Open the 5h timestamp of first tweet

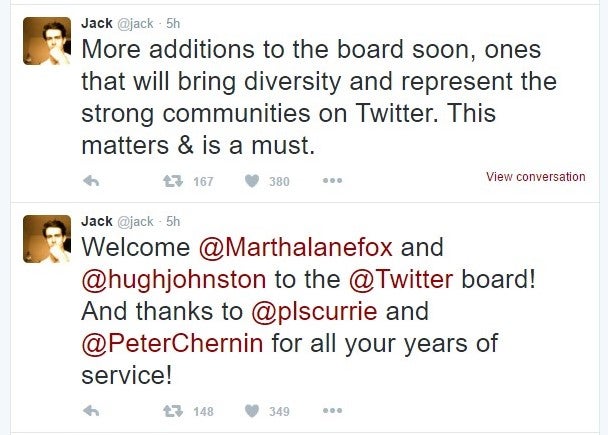click(x=173, y=24)
